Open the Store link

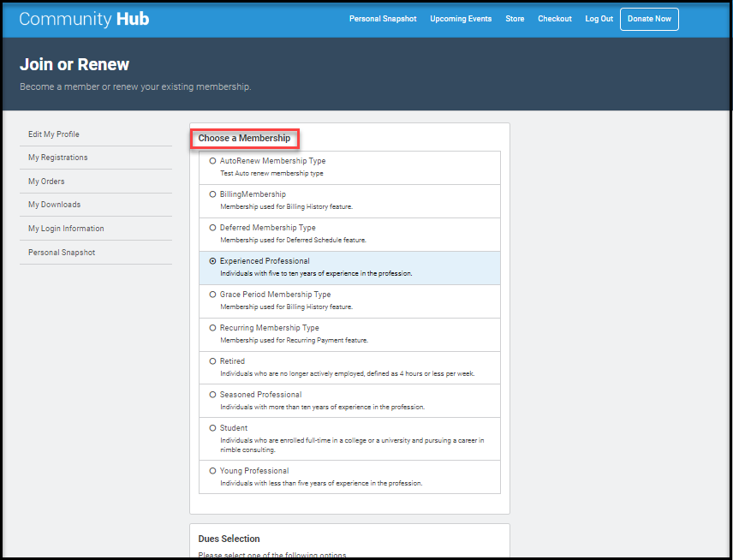tap(515, 19)
